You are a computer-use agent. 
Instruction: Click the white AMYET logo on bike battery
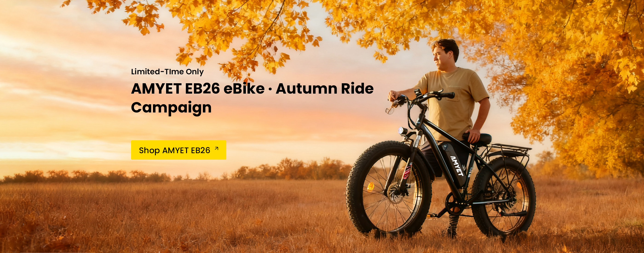tap(457, 166)
